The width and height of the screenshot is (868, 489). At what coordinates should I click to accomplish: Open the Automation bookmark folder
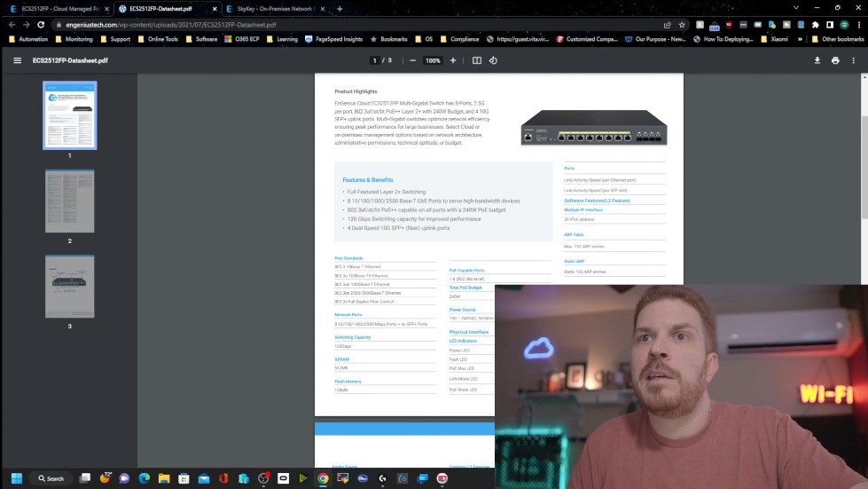[x=28, y=39]
